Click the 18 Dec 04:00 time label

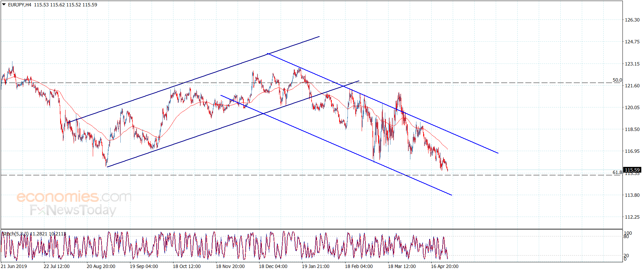273,266
